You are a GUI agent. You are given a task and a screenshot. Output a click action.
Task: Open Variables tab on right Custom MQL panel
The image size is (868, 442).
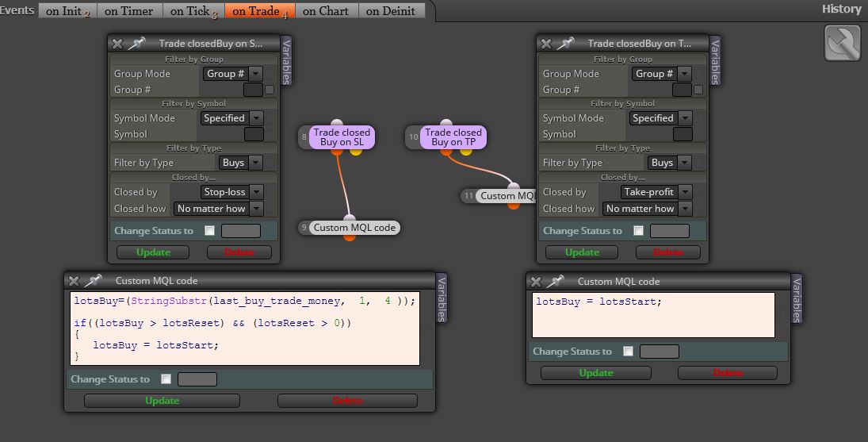click(796, 299)
